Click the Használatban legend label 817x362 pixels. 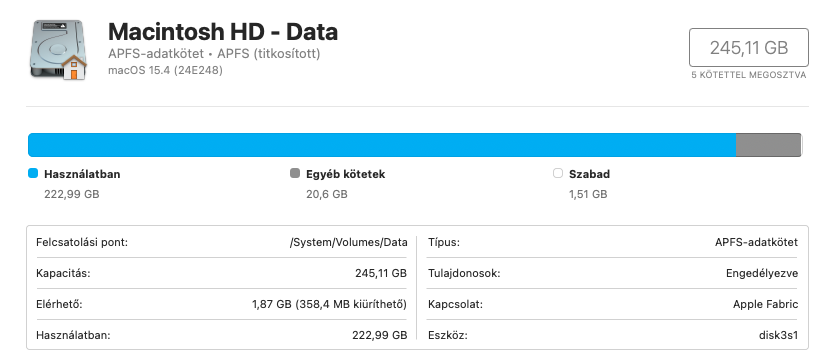pos(82,174)
